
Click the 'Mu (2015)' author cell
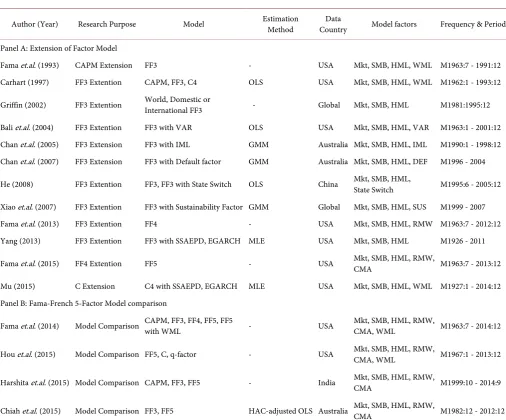click(18, 286)
